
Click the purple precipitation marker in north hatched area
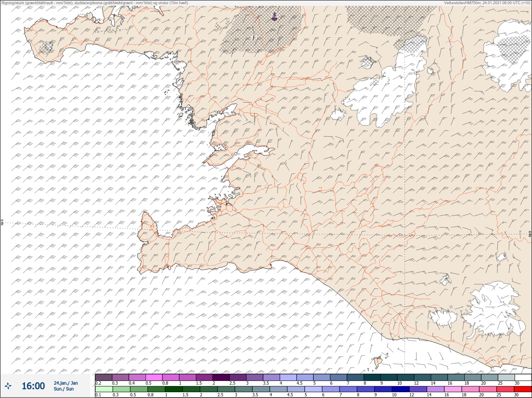(x=274, y=17)
